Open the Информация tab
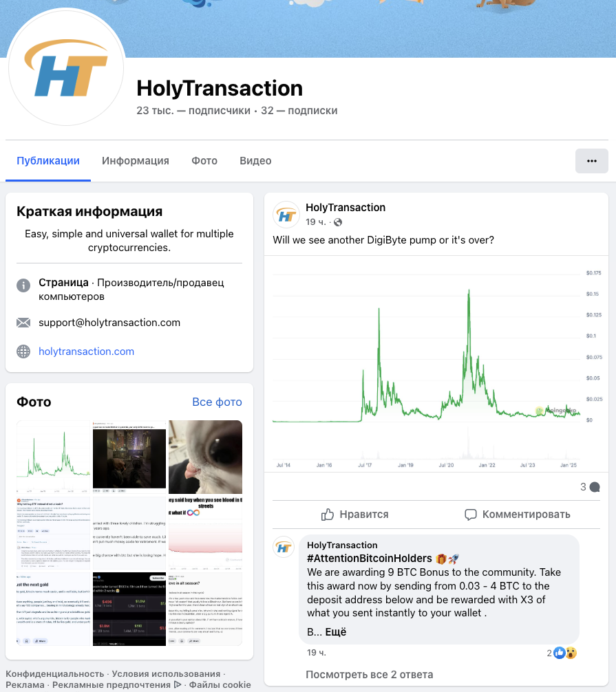This screenshot has width=616, height=692. pos(136,161)
